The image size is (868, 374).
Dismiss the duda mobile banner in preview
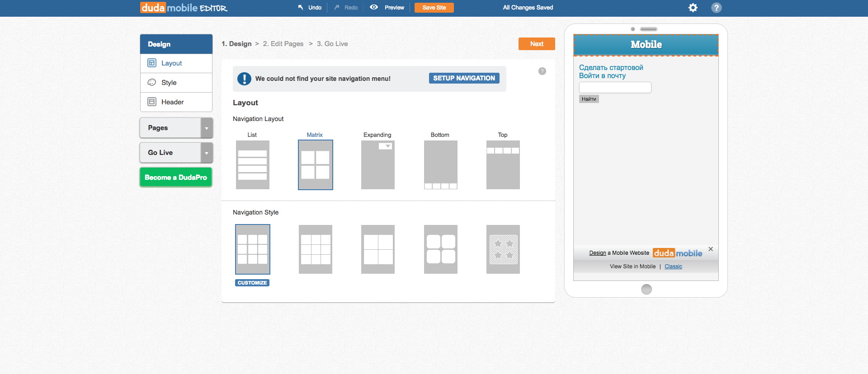click(x=711, y=249)
